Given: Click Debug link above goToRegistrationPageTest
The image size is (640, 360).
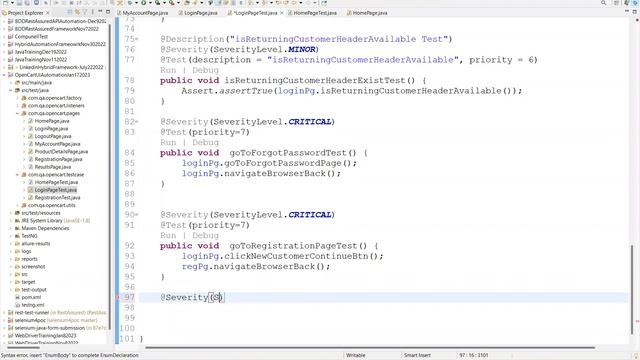Looking at the screenshot, I should tap(206, 235).
